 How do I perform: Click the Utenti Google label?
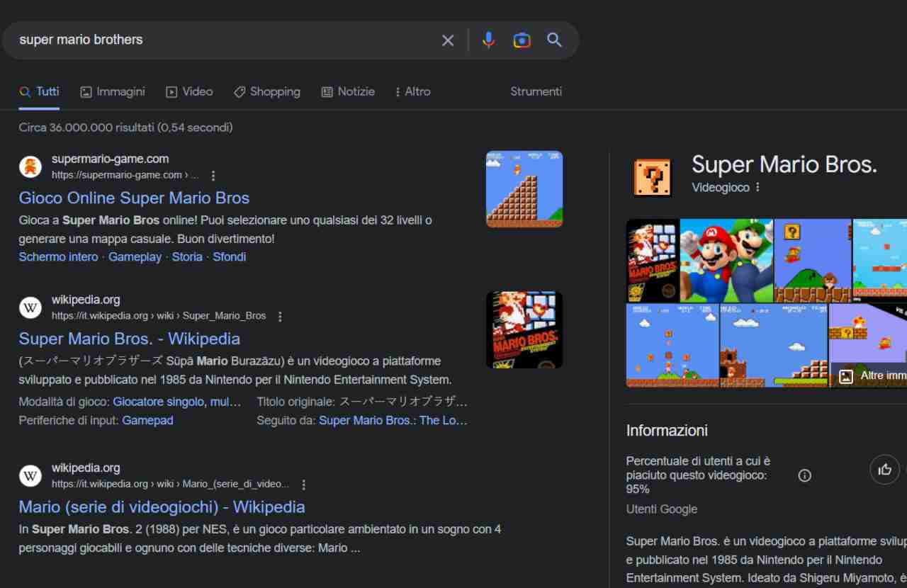(662, 509)
